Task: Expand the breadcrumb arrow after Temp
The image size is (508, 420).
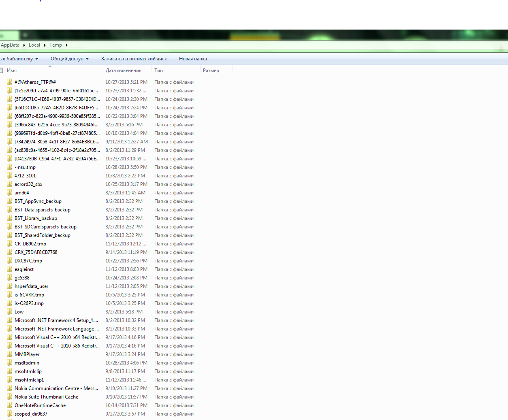Action: (66, 45)
